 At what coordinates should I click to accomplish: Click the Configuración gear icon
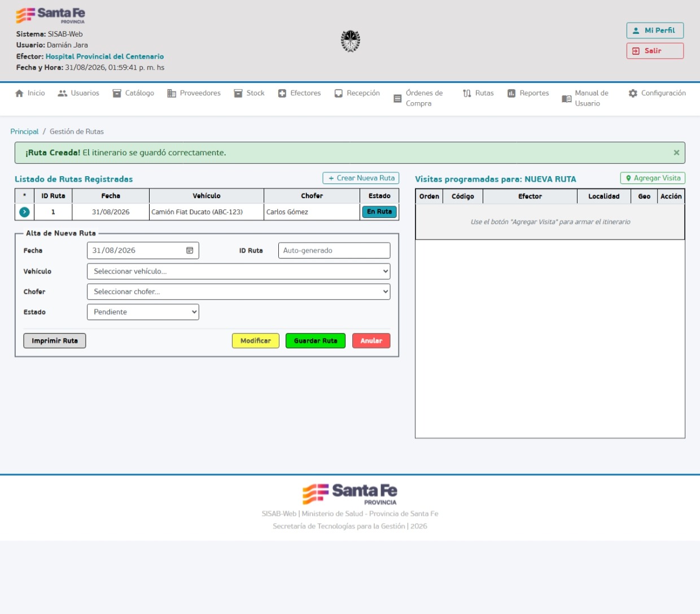point(633,93)
